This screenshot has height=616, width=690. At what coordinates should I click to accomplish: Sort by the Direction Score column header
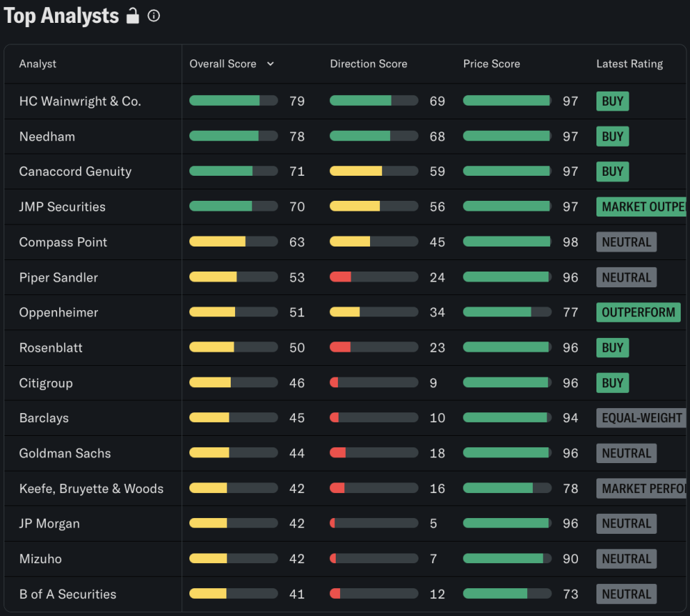click(369, 64)
